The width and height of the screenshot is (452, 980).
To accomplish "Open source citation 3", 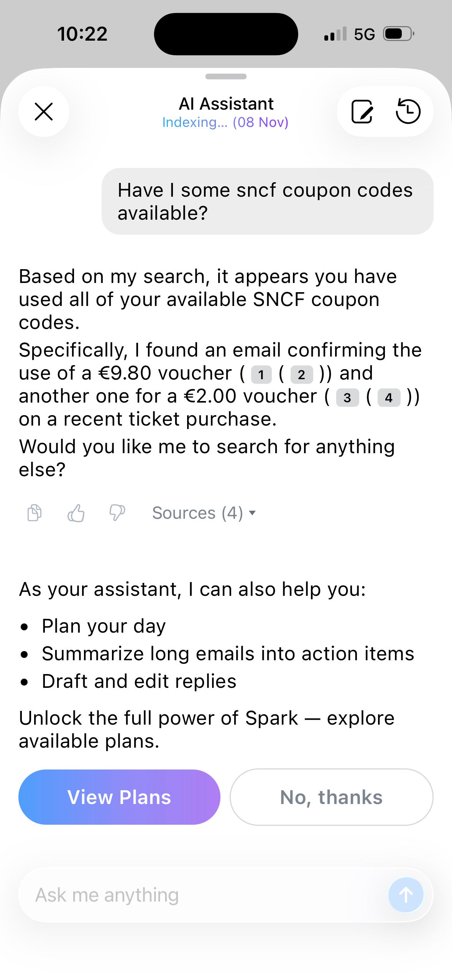I will [x=347, y=398].
